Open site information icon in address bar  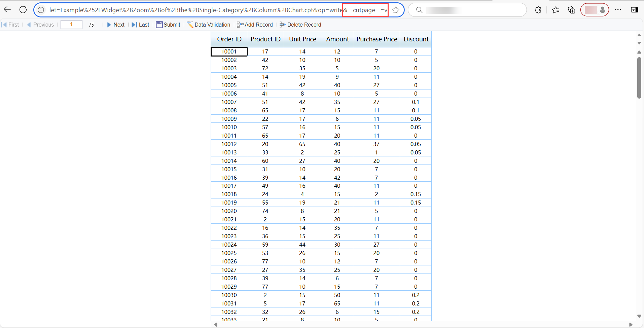[x=41, y=10]
